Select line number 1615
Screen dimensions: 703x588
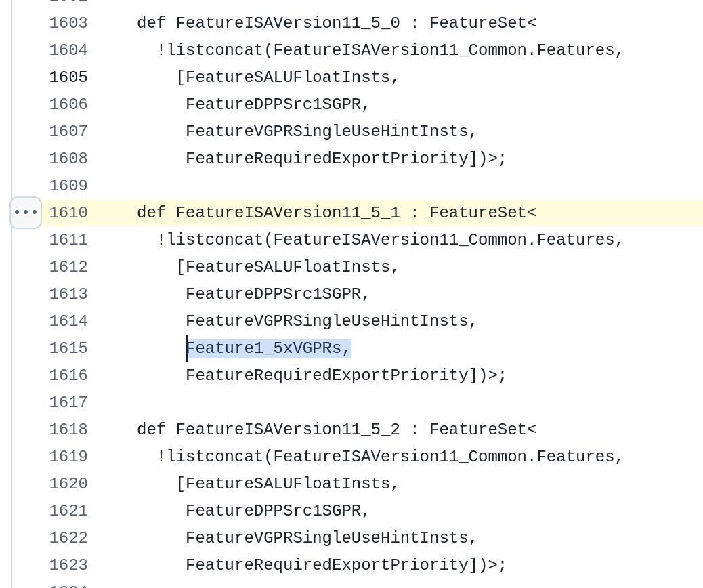(68, 348)
